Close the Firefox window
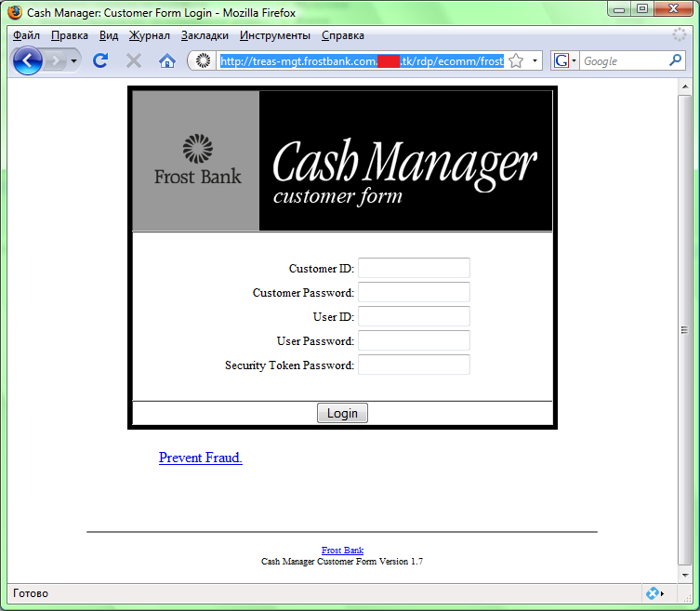 point(674,9)
